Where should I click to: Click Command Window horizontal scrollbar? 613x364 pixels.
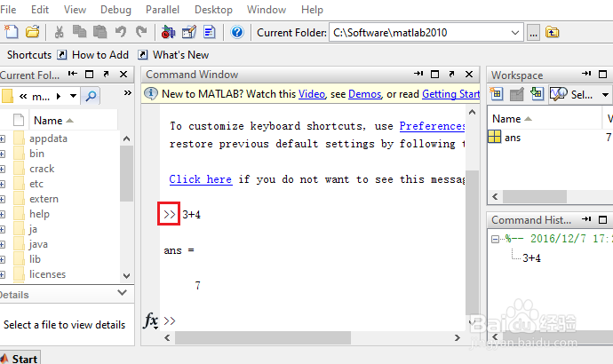pyautogui.click(x=263, y=338)
